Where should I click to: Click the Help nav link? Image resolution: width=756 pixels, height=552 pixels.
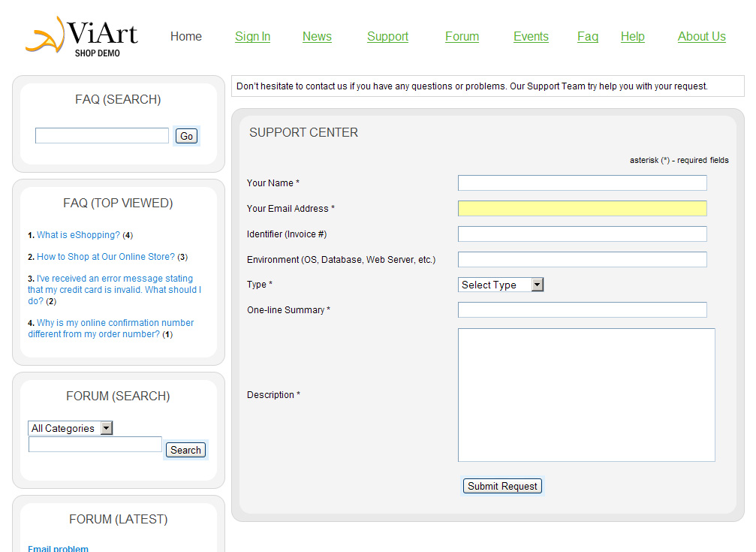633,37
